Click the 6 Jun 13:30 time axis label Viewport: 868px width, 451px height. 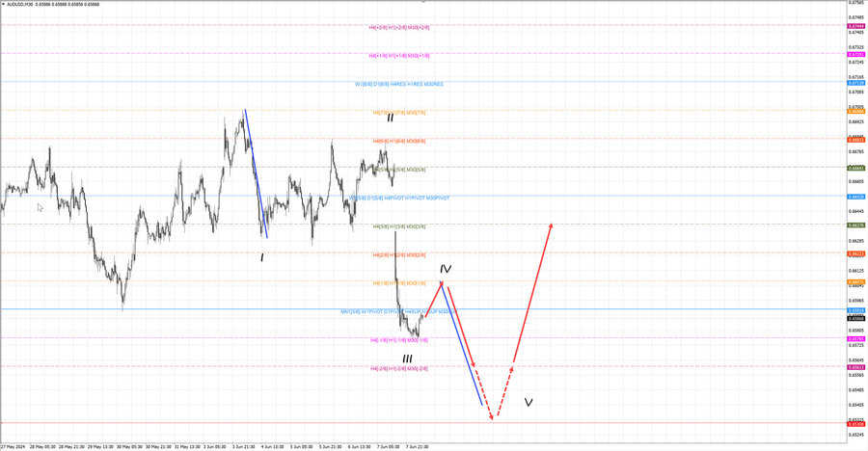coord(360,446)
